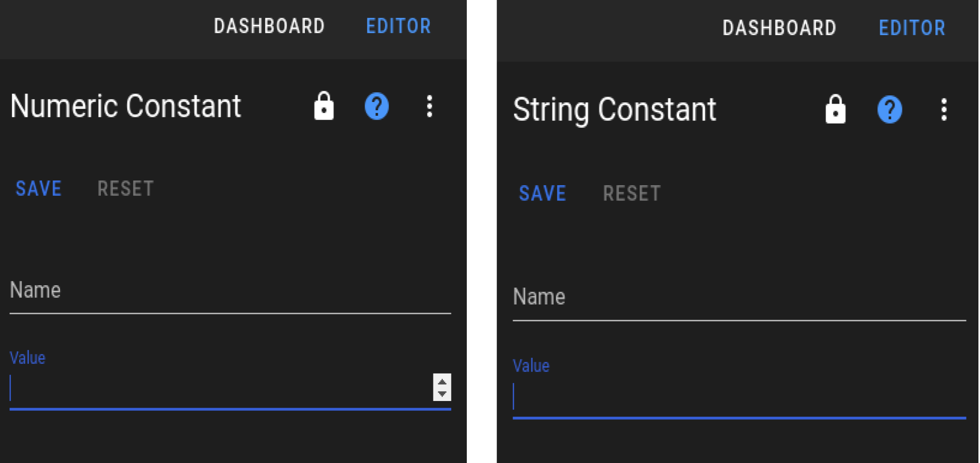Select Editor tab in right panel
Screen dimensions: 980x463
(x=912, y=28)
